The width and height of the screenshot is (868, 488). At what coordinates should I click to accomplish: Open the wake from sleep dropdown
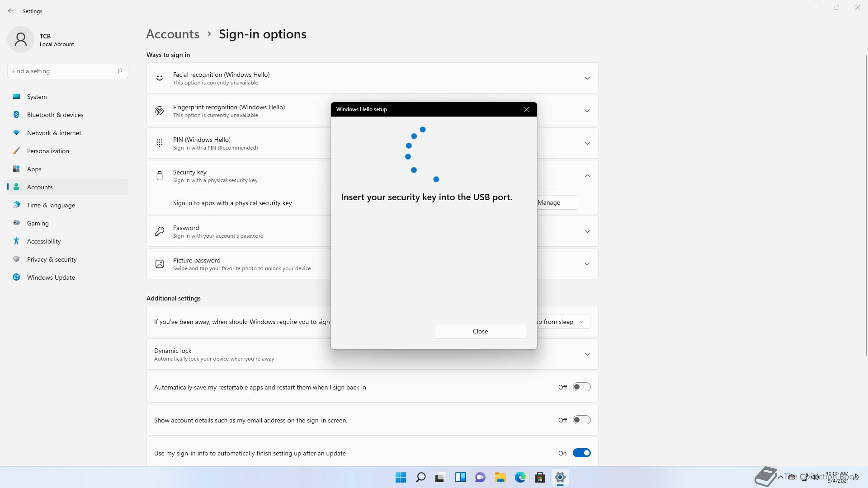coord(563,322)
